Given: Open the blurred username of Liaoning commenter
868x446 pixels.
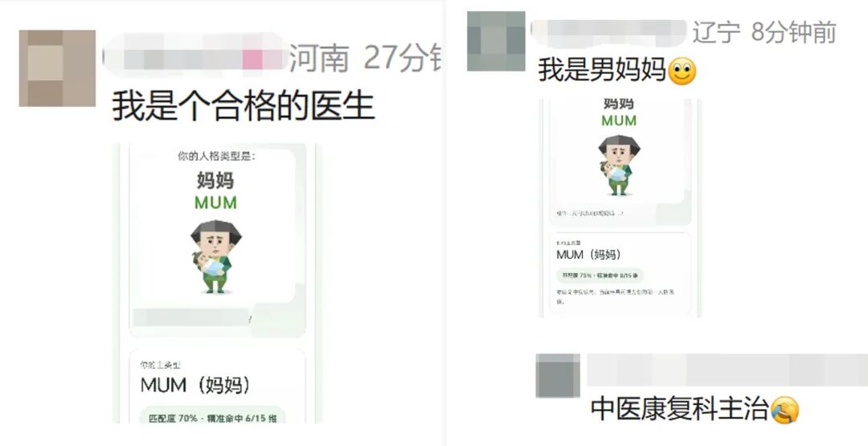Looking at the screenshot, I should coord(609,33).
